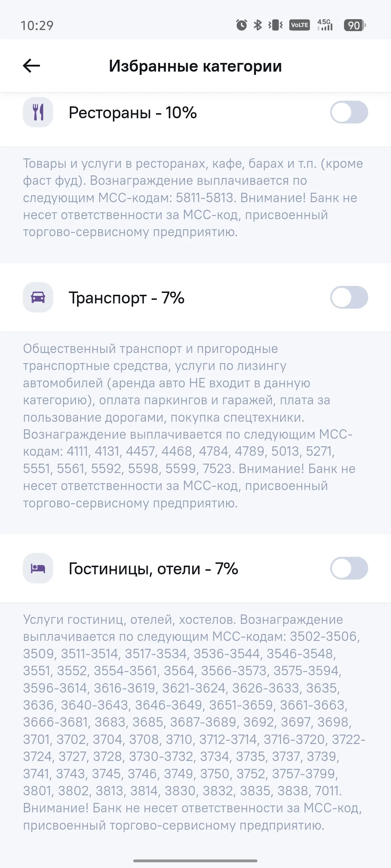Tap the hotels bed icon
The width and height of the screenshot is (391, 868).
click(x=38, y=568)
